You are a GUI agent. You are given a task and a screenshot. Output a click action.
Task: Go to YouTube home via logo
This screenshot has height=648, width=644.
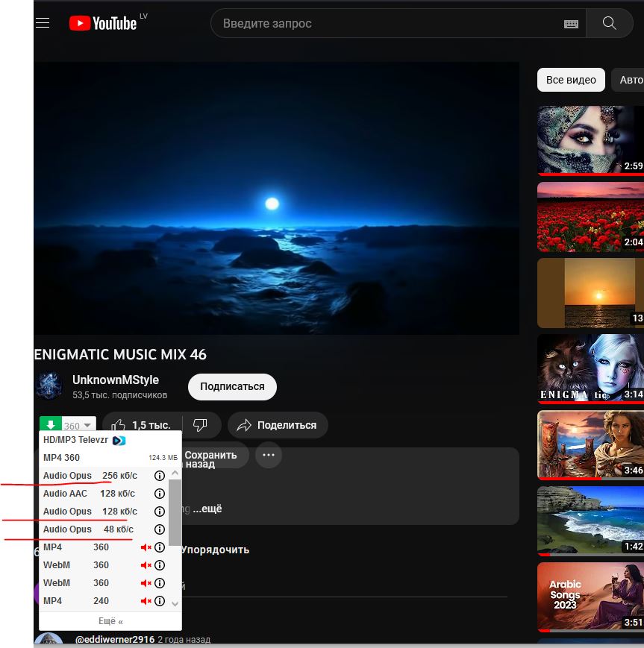pyautogui.click(x=103, y=24)
